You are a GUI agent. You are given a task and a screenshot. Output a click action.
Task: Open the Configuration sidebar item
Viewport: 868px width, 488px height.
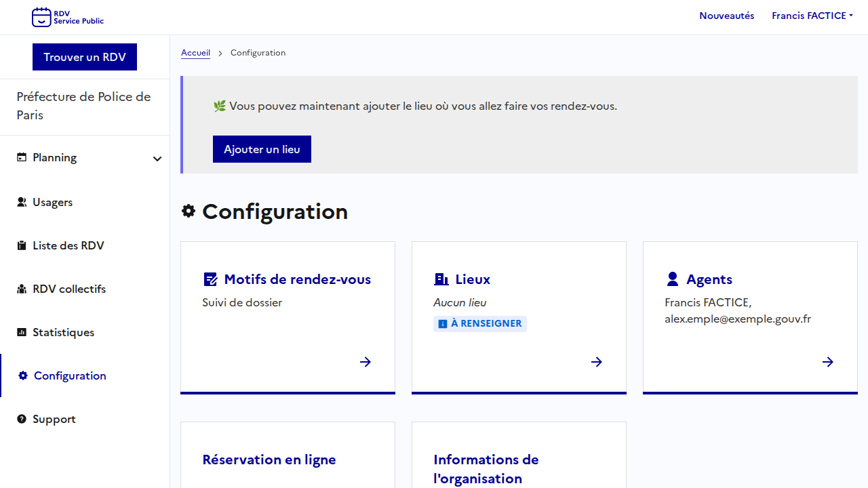click(x=70, y=375)
